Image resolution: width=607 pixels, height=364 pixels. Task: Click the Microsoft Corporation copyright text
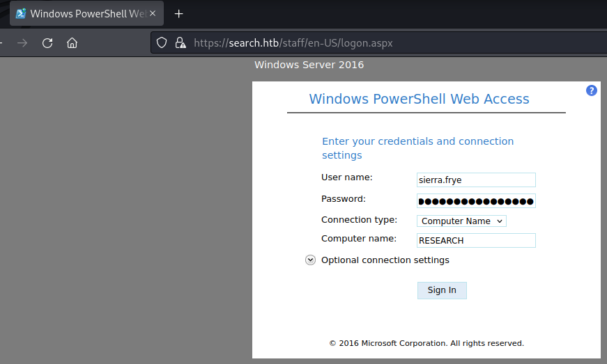pos(427,343)
